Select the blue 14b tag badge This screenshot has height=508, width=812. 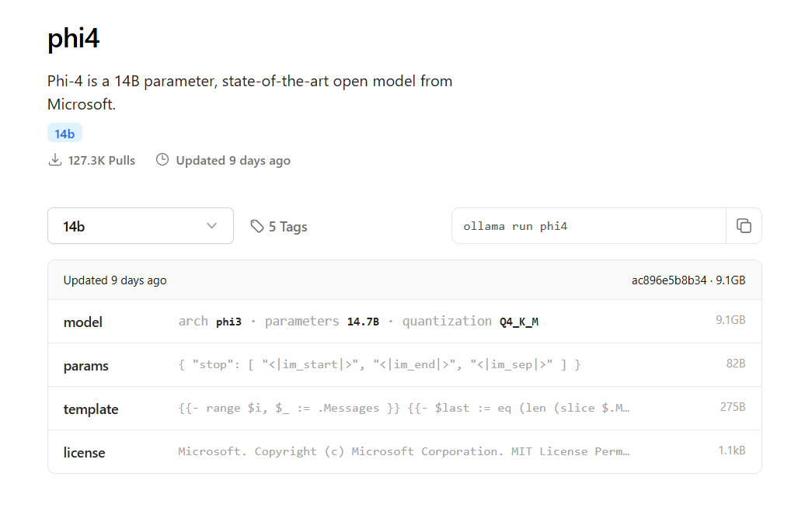(64, 134)
